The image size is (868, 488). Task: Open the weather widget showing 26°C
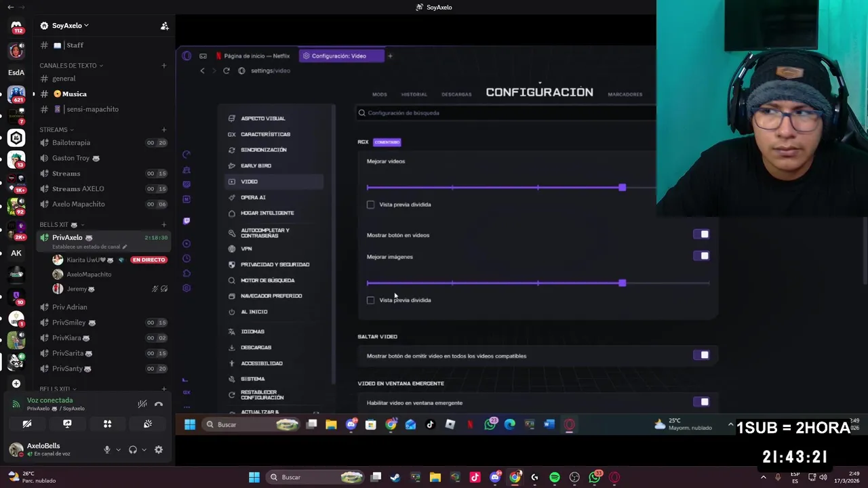coord(32,477)
